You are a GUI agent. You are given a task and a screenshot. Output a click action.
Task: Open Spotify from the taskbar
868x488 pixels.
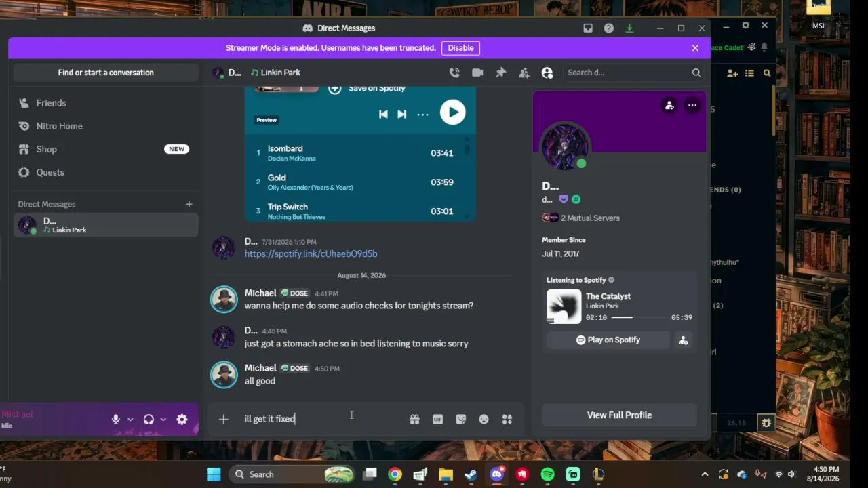pos(548,474)
